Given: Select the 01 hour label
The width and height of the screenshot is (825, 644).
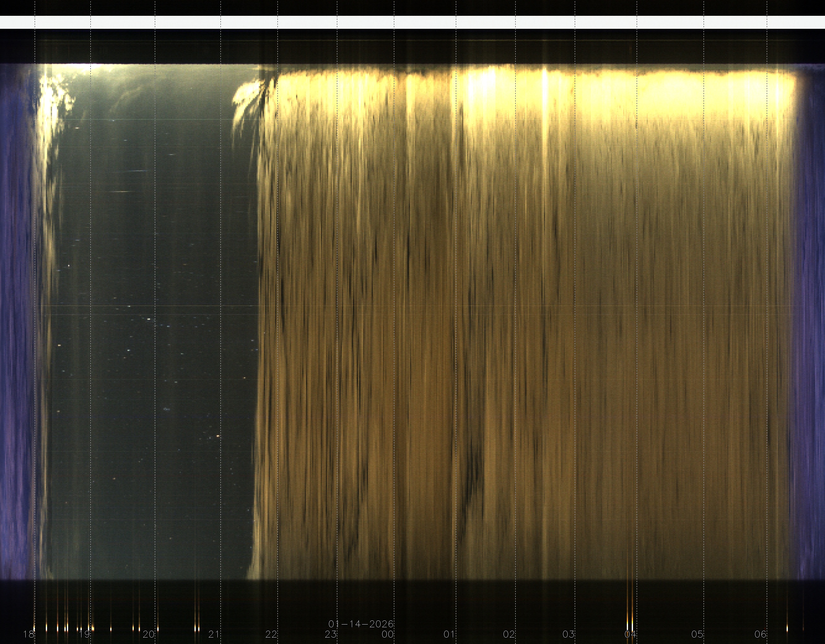Looking at the screenshot, I should point(449,634).
